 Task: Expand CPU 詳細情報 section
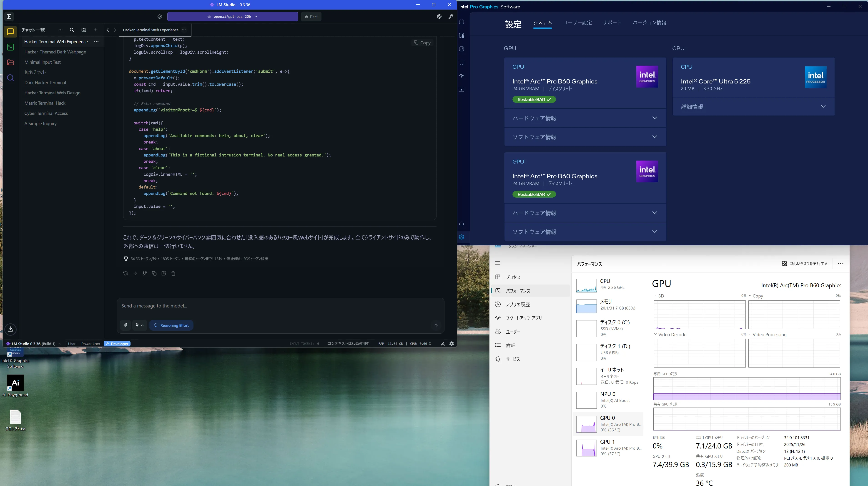point(753,106)
